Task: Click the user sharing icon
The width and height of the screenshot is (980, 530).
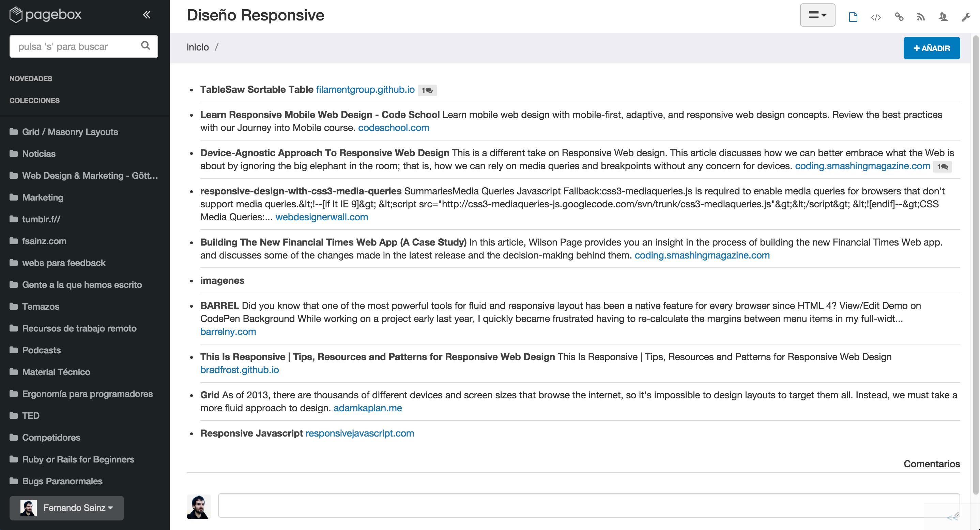Action: tap(943, 17)
